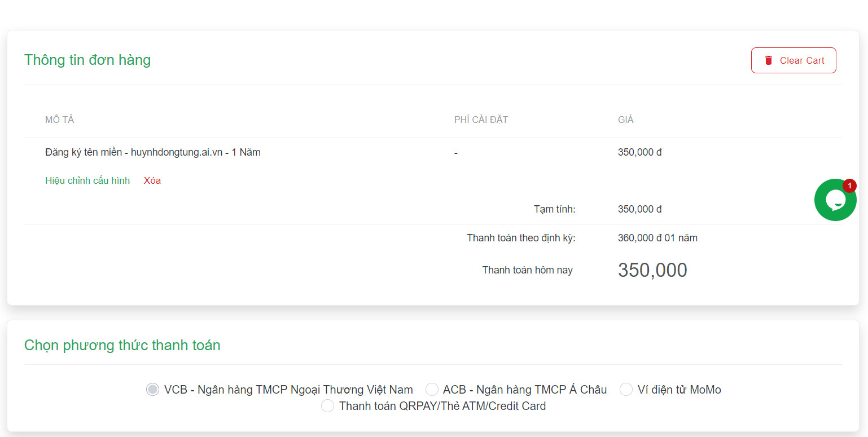
Task: Click the PHÍ CÀI ĐẶT column header
Action: [481, 120]
